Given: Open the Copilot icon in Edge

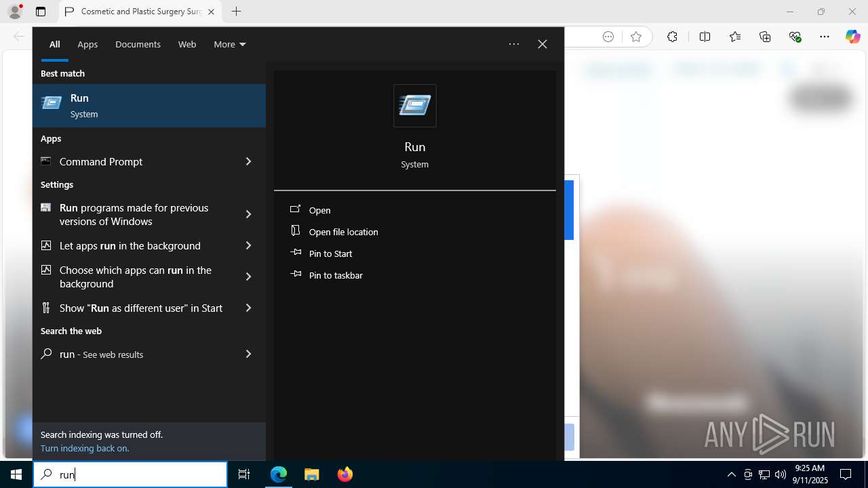Looking at the screenshot, I should (852, 37).
